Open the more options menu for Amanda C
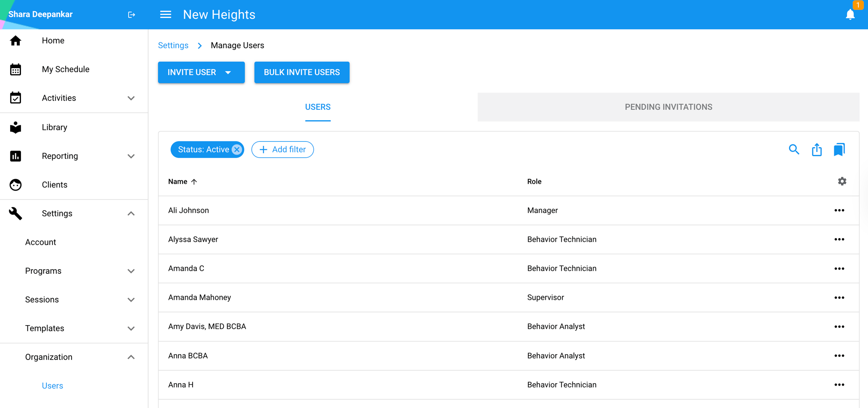This screenshot has width=868, height=408. point(839,268)
